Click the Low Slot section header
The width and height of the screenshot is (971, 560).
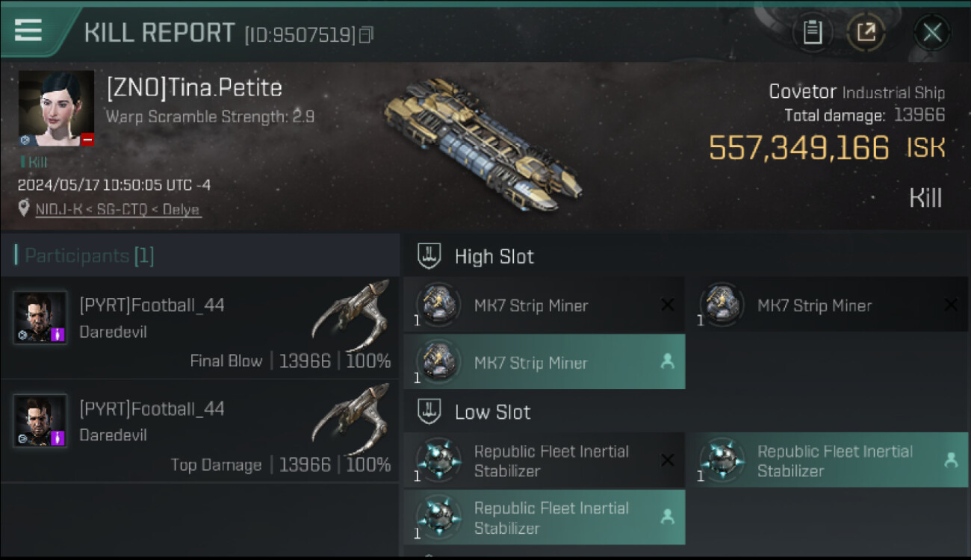pos(492,412)
